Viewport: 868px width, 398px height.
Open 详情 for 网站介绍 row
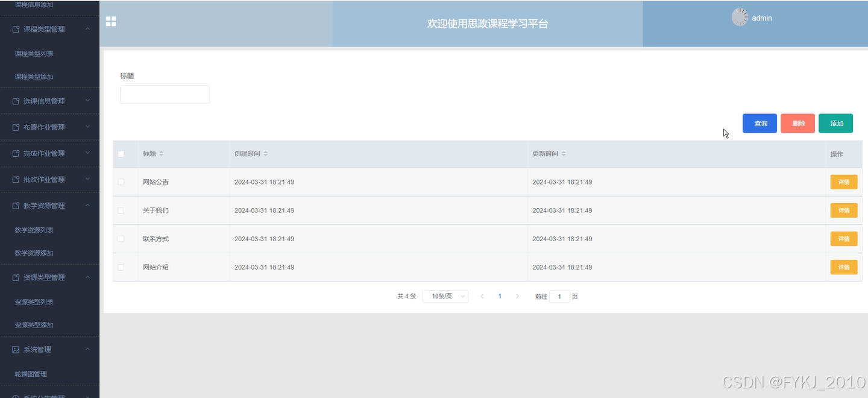click(844, 267)
